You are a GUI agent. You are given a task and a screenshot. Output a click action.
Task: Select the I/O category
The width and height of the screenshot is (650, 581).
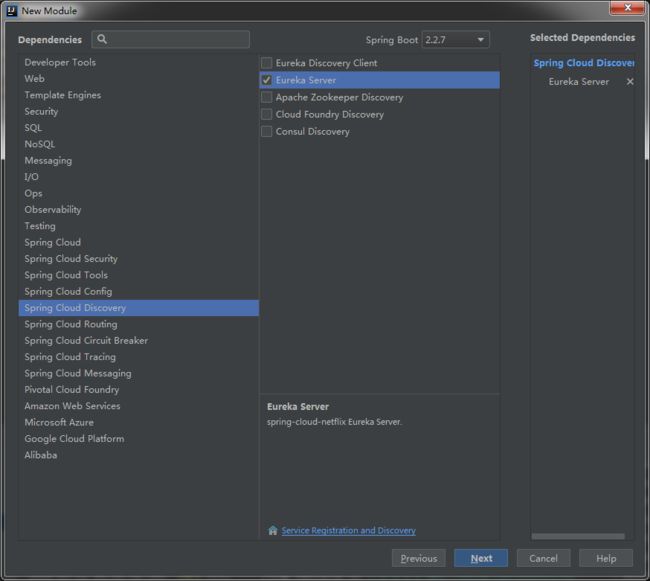click(139, 177)
